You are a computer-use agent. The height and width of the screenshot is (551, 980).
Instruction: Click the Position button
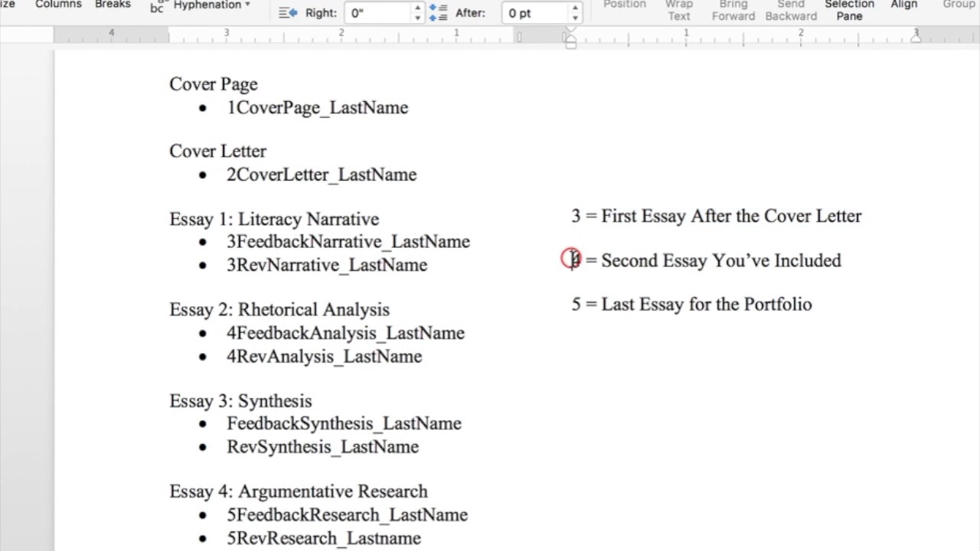pyautogui.click(x=624, y=5)
